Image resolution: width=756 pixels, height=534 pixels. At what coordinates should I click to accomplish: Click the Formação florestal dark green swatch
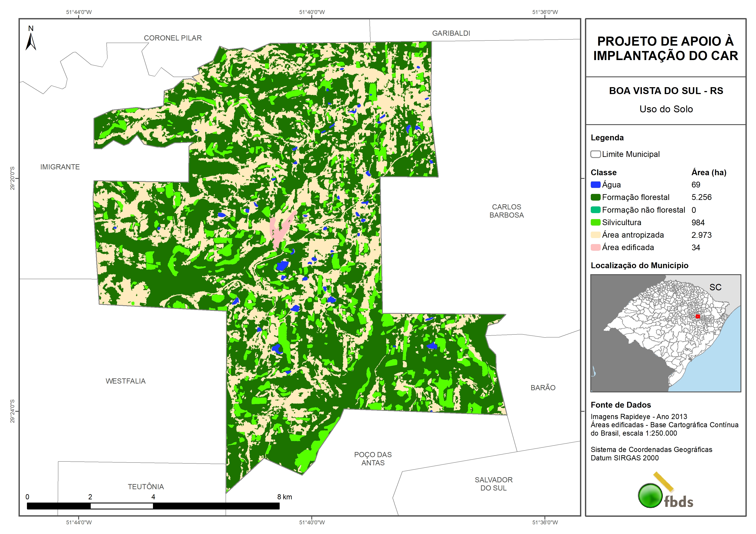(595, 197)
